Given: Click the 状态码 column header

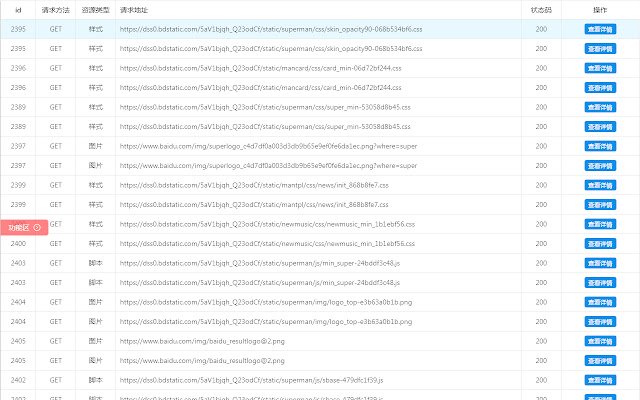Looking at the screenshot, I should (541, 10).
